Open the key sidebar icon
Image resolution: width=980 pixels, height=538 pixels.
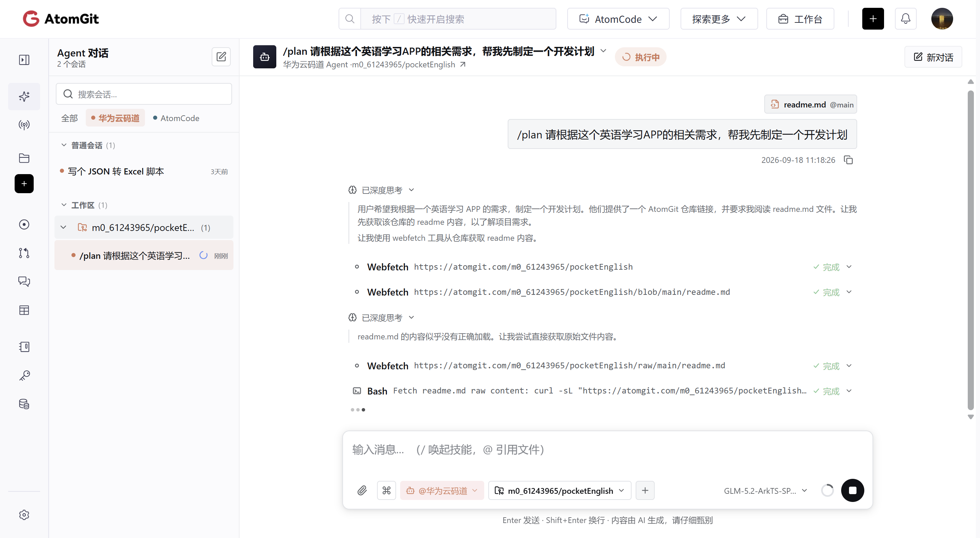(24, 376)
